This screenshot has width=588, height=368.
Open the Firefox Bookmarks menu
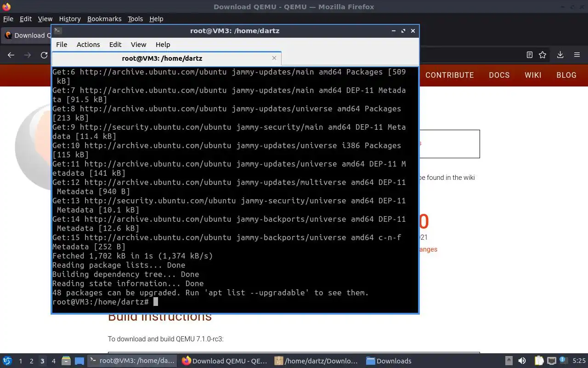104,19
